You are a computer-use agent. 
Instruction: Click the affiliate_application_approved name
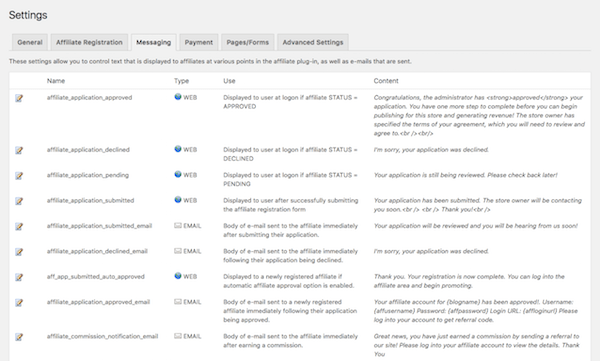pos(90,98)
